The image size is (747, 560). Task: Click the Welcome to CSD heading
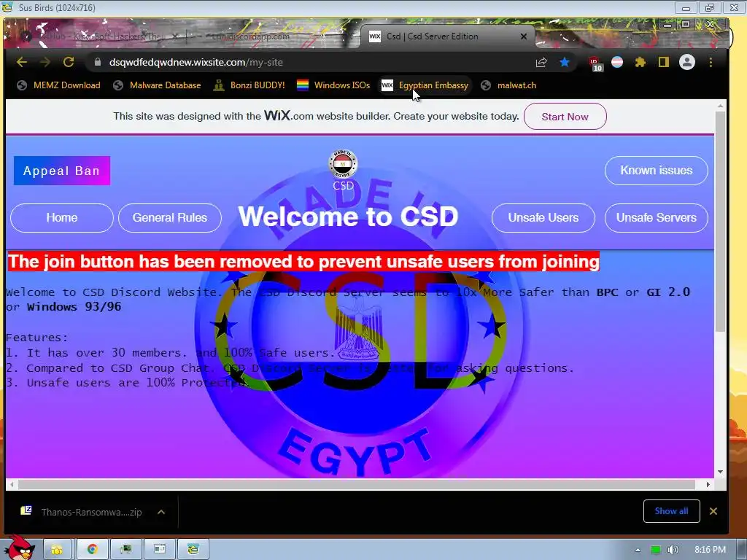(x=348, y=217)
